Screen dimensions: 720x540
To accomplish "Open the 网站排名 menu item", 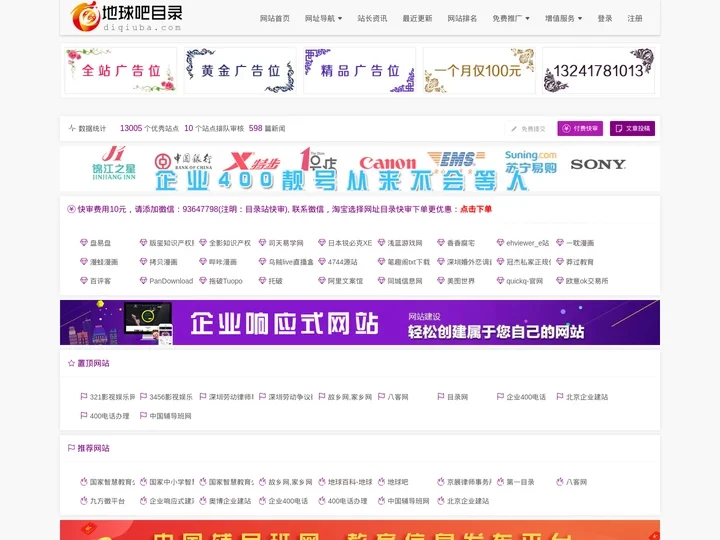I will [x=462, y=18].
